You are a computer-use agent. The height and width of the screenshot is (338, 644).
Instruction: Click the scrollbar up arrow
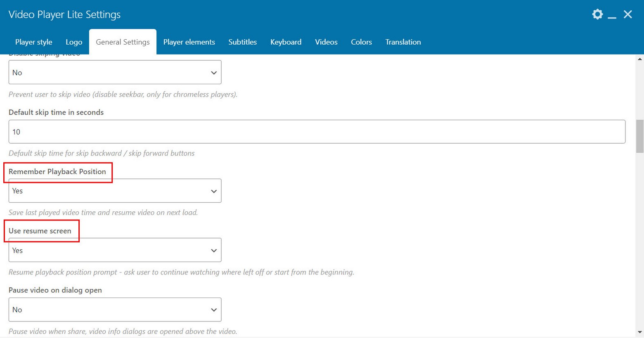(x=639, y=59)
